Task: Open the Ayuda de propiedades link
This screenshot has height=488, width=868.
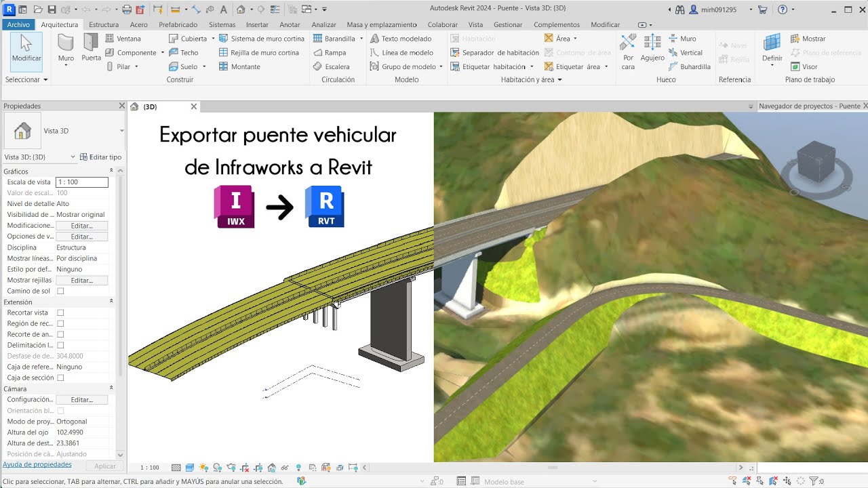Action: pyautogui.click(x=37, y=465)
